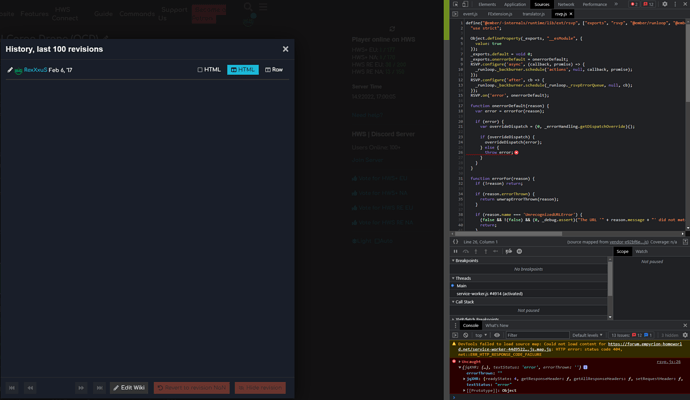Click the pencil edit icon beside RexXxuS
The image size is (690, 400).
(10, 70)
